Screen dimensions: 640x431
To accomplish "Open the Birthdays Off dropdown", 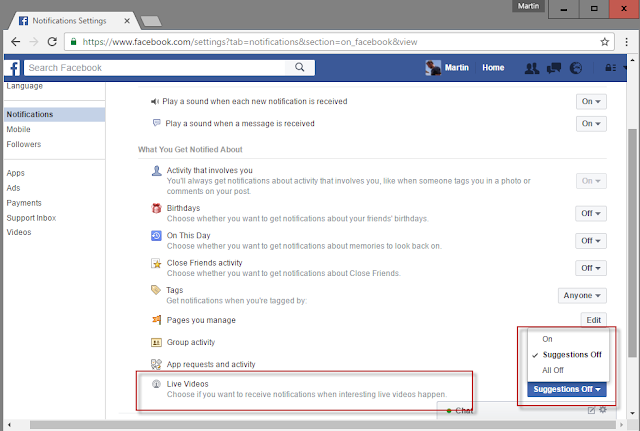I will tap(591, 213).
